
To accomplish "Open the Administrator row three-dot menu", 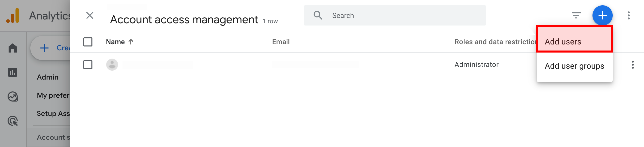I will tap(633, 65).
